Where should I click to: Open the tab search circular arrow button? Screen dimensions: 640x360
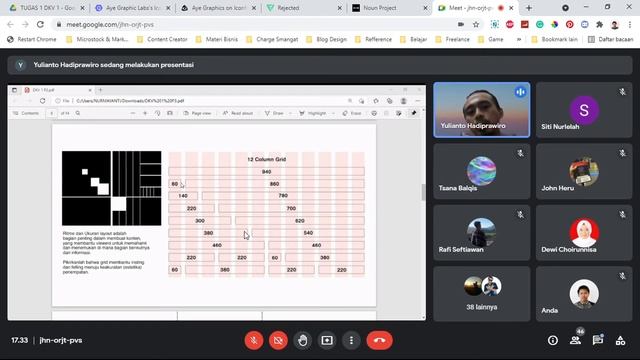coord(565,8)
